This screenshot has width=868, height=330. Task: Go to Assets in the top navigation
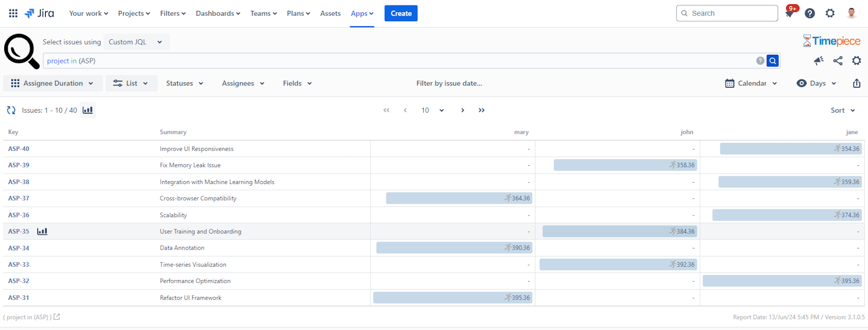[x=330, y=13]
